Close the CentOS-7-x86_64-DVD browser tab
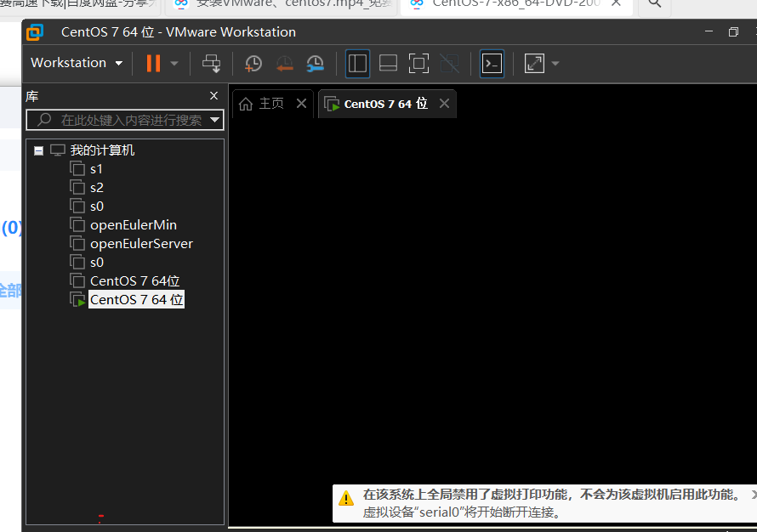Image resolution: width=757 pixels, height=532 pixels. 616,3
